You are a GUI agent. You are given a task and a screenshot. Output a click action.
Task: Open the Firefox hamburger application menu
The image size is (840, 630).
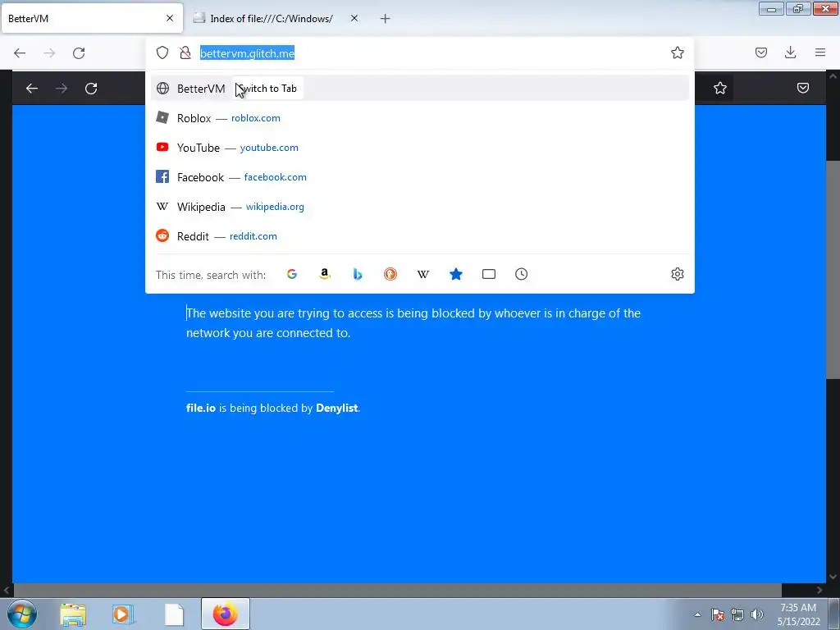(819, 52)
